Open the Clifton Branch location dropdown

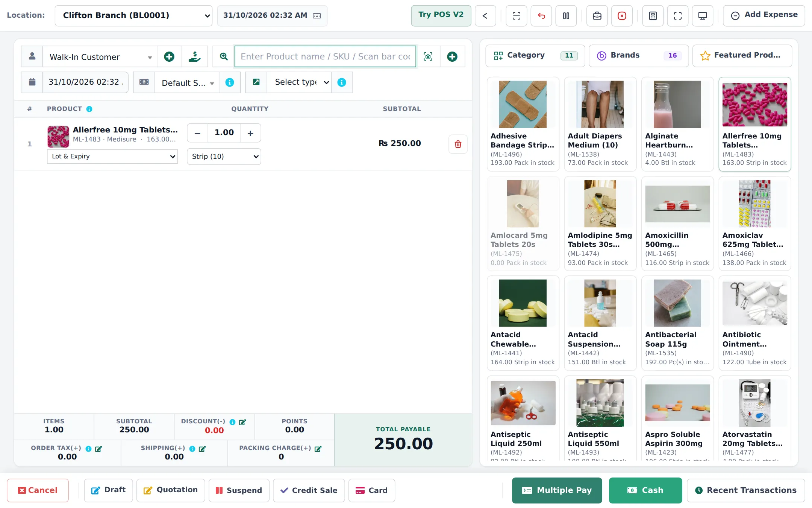133,16
